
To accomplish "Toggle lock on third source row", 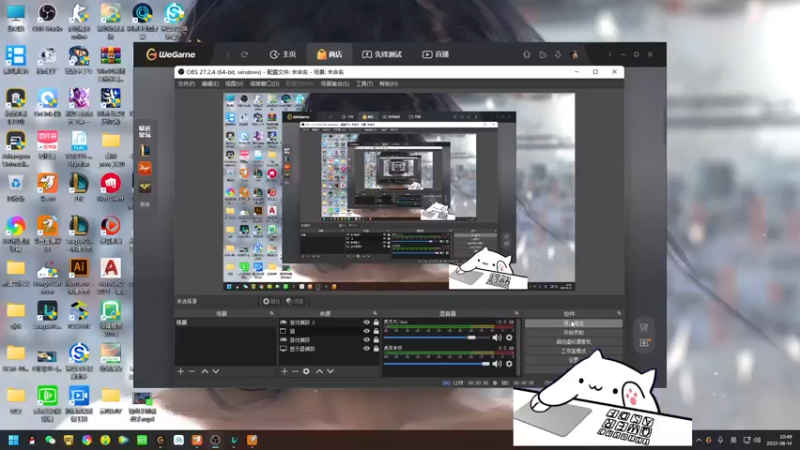I will [376, 340].
